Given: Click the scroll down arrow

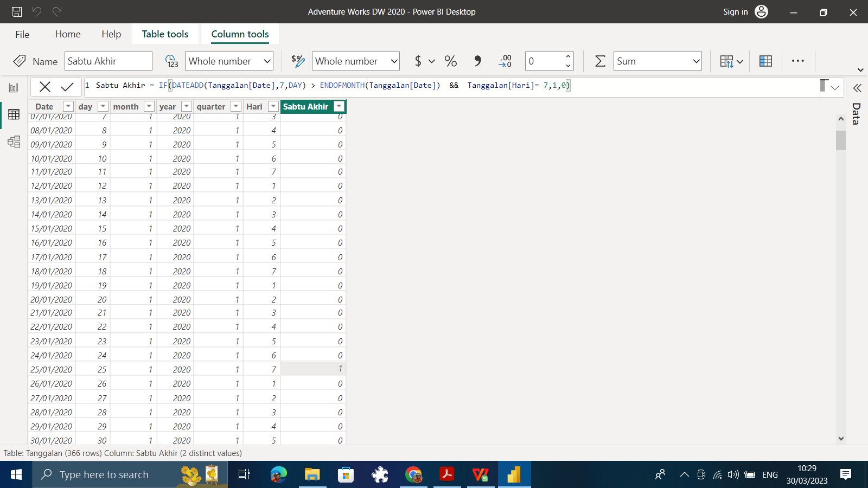Looking at the screenshot, I should tap(841, 439).
